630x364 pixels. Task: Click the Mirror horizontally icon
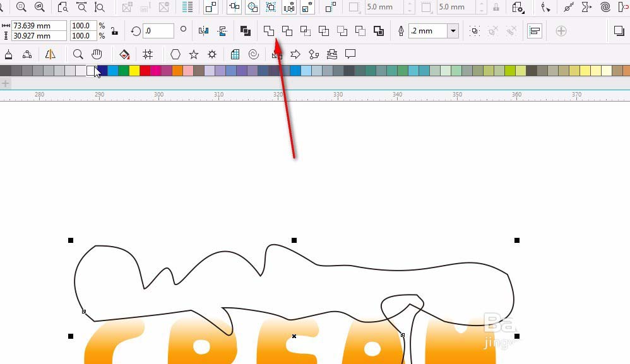(x=203, y=31)
